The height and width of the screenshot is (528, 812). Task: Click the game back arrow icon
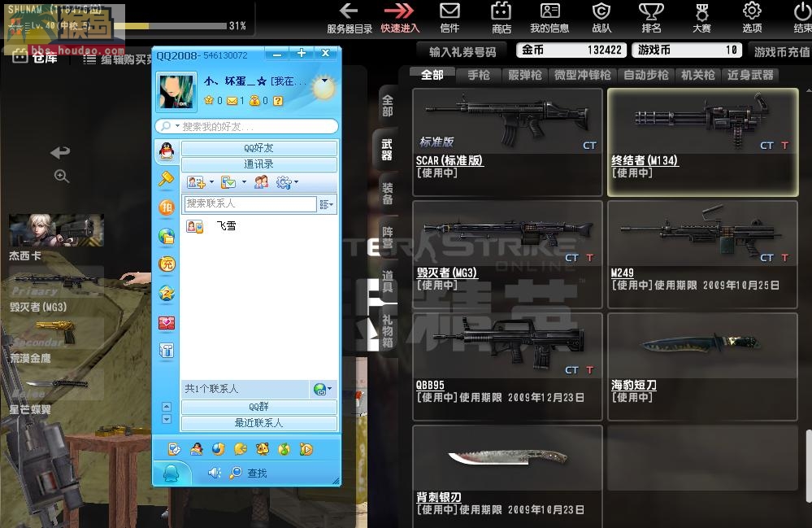(x=60, y=152)
